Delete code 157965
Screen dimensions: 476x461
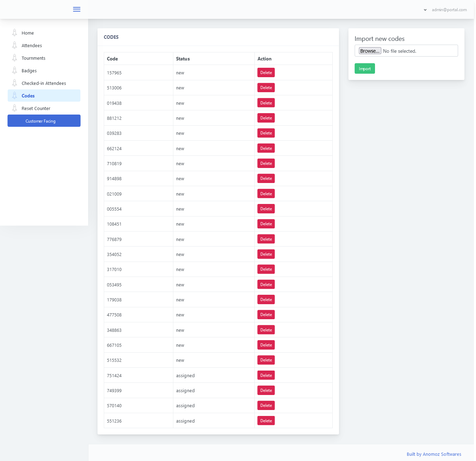tap(266, 73)
